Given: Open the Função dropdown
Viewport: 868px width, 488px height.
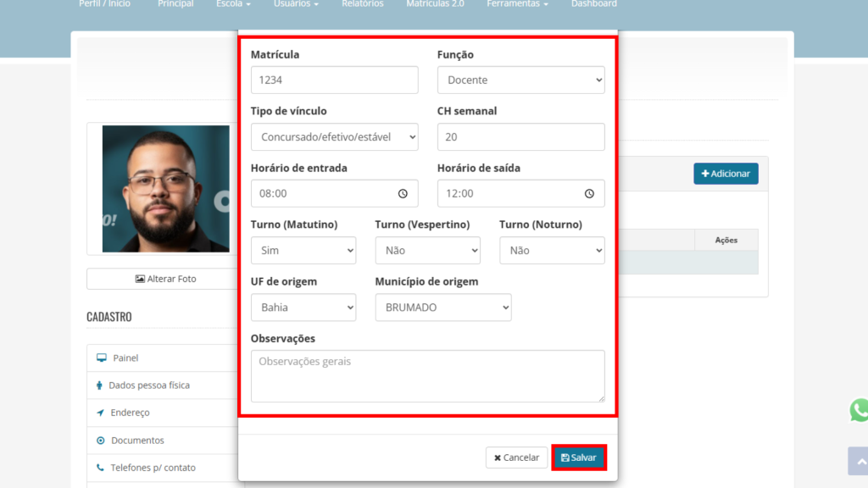Looking at the screenshot, I should (x=520, y=80).
